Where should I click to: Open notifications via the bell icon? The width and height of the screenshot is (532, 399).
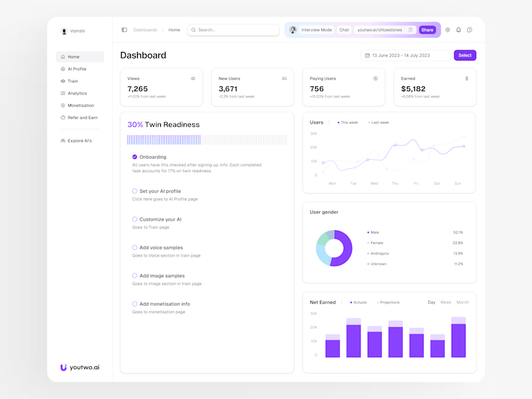pos(458,30)
